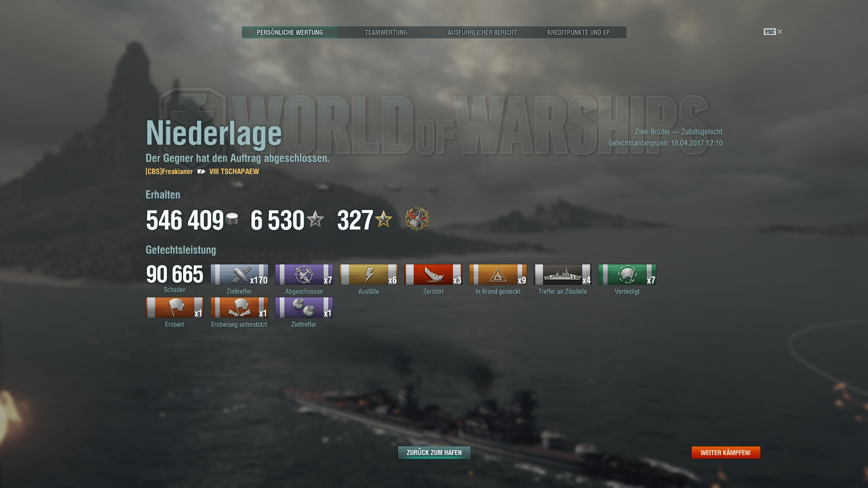
Task: Click Zurück zum Hafen button
Action: (x=434, y=453)
